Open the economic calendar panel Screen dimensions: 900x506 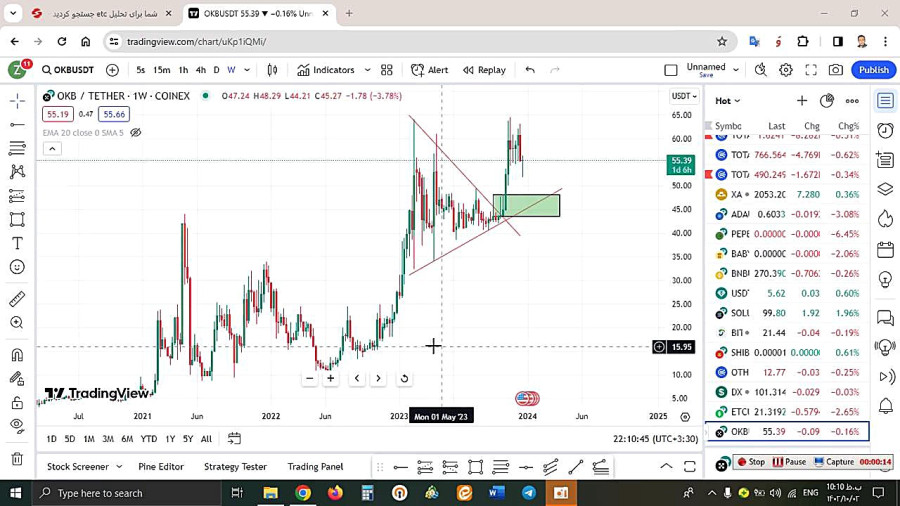point(885,250)
